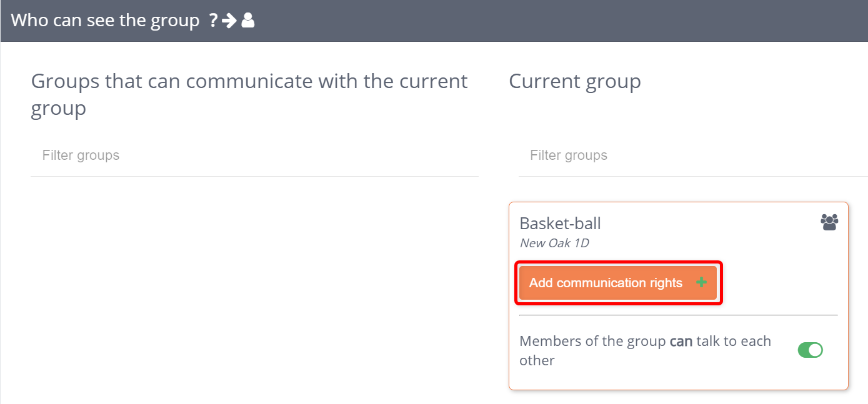Click the Who can see the group title
The height and width of the screenshot is (404, 868).
(106, 20)
